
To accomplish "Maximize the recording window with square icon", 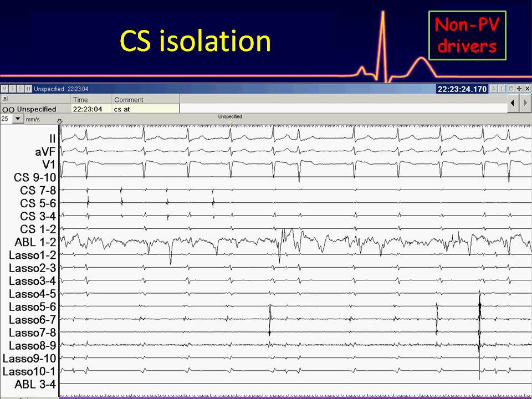I will pos(511,89).
